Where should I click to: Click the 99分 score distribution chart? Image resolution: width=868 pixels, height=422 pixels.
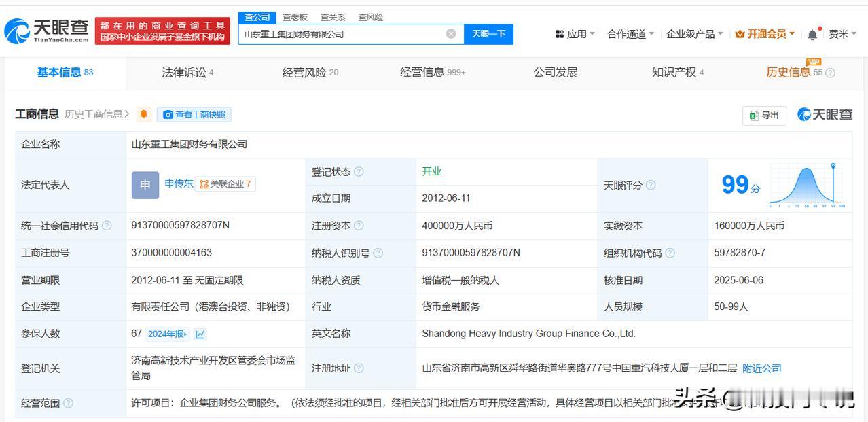click(x=806, y=185)
